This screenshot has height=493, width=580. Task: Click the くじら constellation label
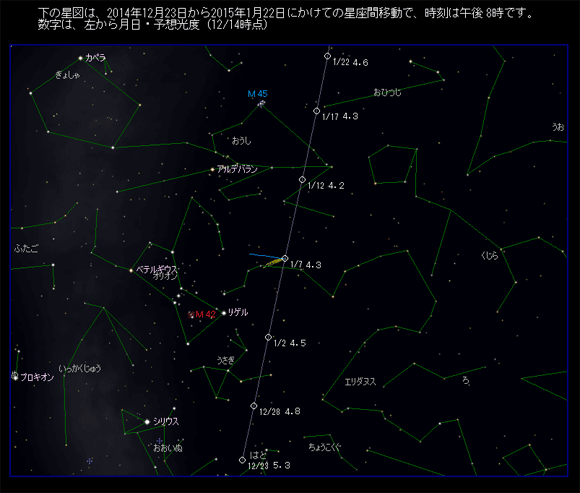click(x=489, y=255)
